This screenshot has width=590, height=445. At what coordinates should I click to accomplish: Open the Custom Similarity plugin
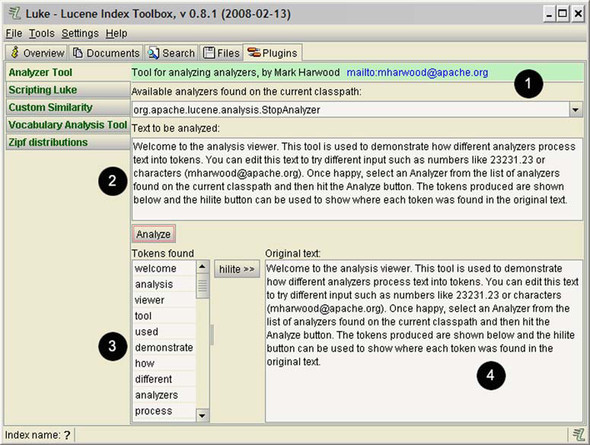(x=68, y=108)
